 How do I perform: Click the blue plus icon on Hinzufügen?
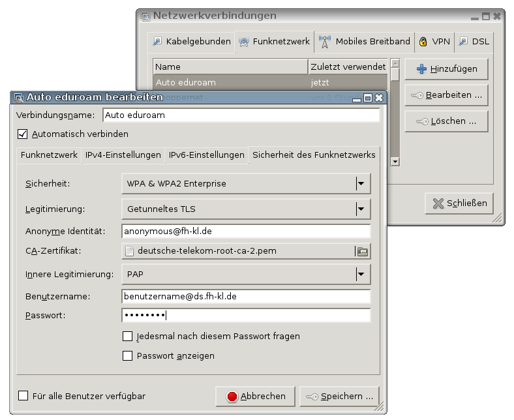(421, 68)
